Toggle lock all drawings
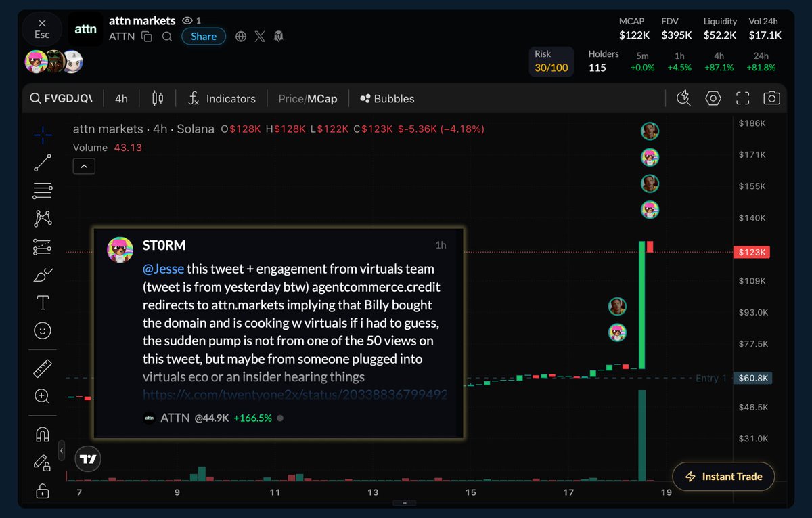This screenshot has width=812, height=518. click(x=43, y=490)
